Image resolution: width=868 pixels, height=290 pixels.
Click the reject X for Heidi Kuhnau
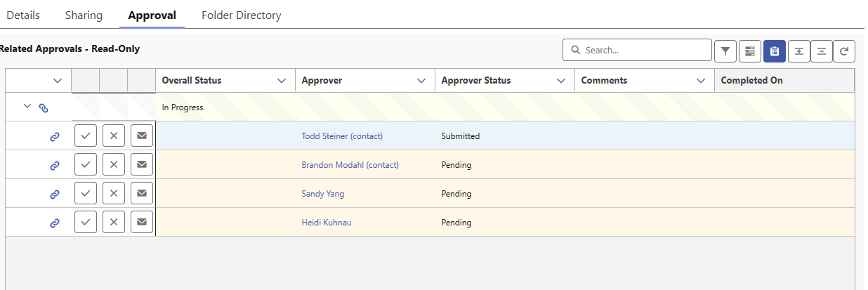[x=114, y=223]
